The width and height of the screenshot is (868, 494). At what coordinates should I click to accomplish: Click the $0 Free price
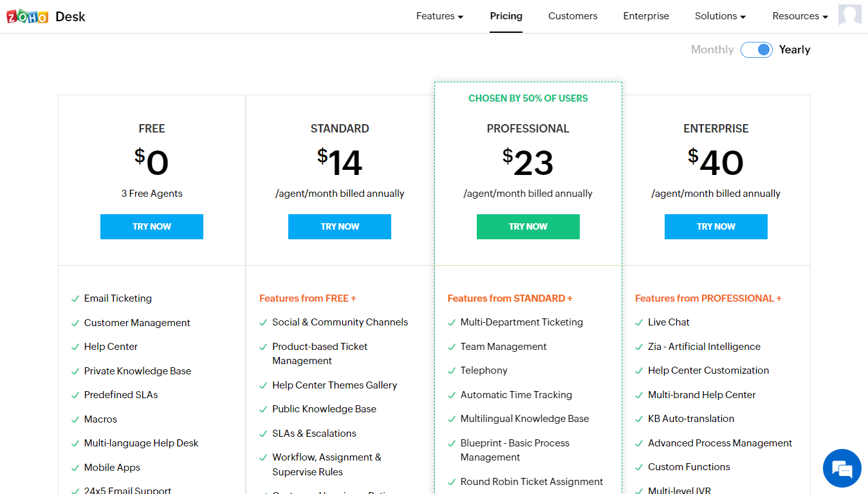(152, 162)
